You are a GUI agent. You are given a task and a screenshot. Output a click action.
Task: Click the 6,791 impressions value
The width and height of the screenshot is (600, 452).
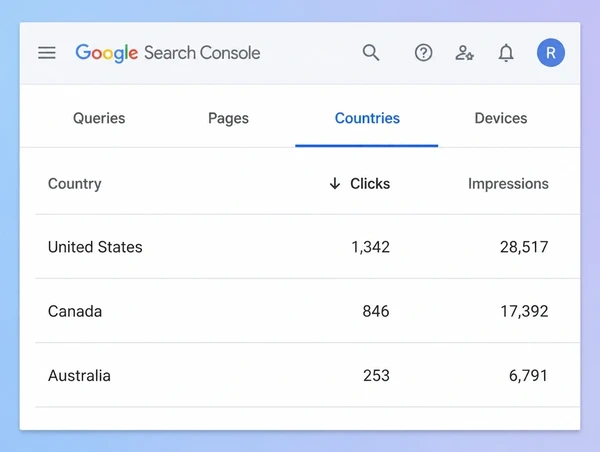pos(528,376)
